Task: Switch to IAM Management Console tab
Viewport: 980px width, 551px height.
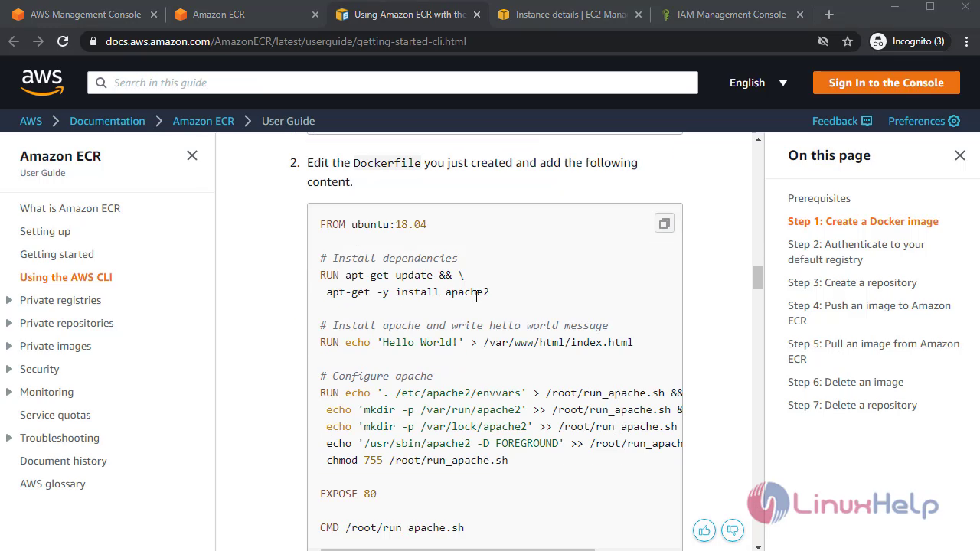Action: tap(731, 15)
